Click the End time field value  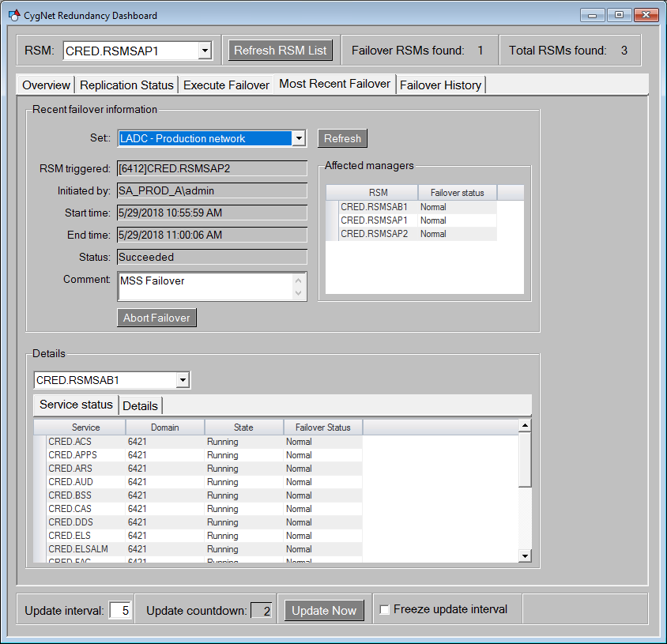212,235
